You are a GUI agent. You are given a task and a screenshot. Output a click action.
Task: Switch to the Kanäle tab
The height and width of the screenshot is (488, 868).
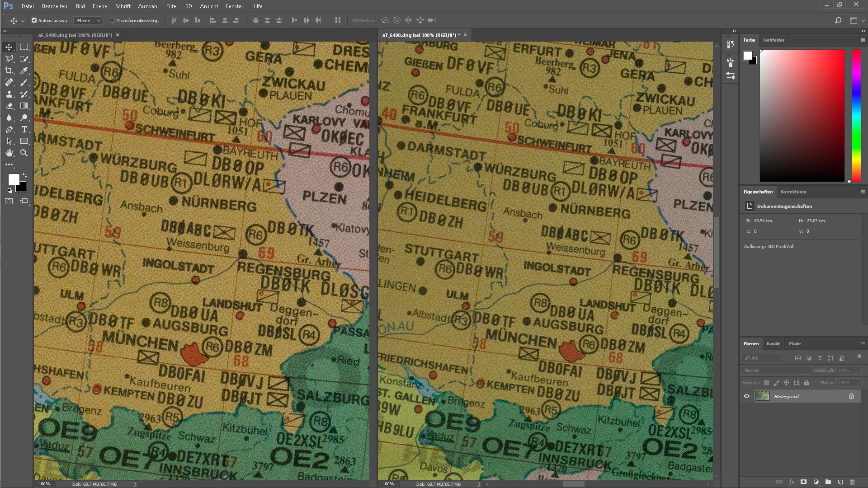(x=773, y=344)
